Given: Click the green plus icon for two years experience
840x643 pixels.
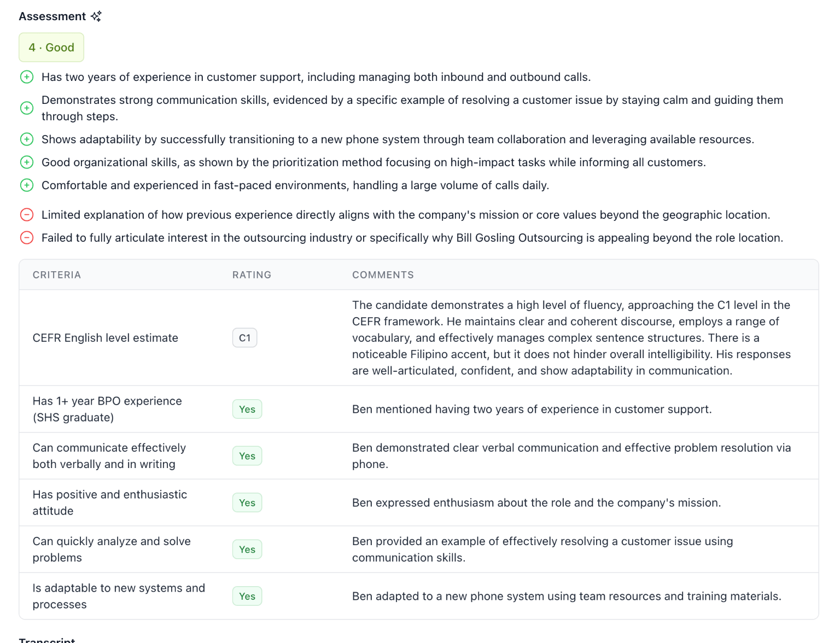Looking at the screenshot, I should tap(27, 77).
